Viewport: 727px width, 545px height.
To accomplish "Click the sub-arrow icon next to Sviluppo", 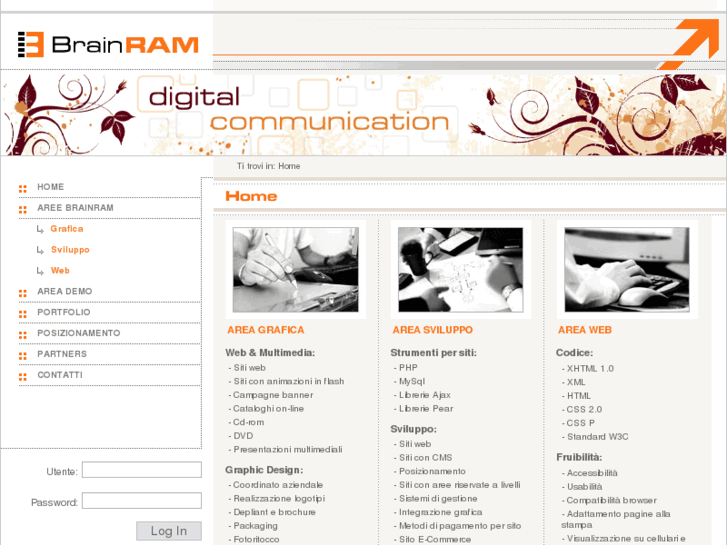I will [x=40, y=250].
